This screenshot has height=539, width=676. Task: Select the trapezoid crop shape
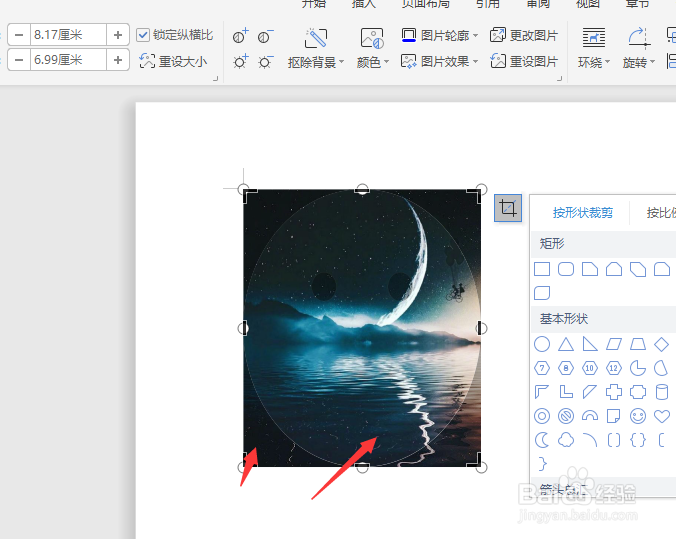point(638,344)
